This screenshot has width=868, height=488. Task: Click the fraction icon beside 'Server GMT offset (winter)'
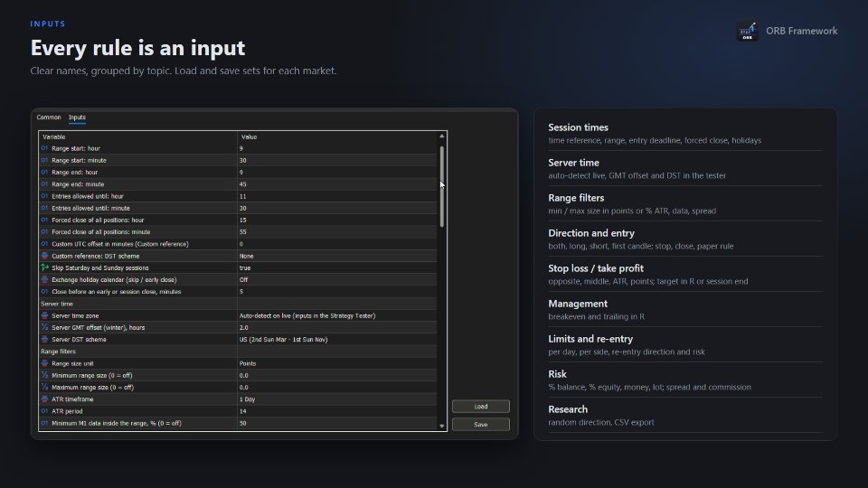pyautogui.click(x=44, y=327)
